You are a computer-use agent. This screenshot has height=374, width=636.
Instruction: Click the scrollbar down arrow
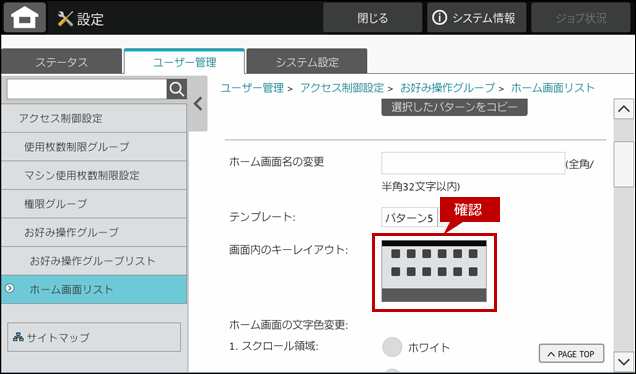click(623, 361)
